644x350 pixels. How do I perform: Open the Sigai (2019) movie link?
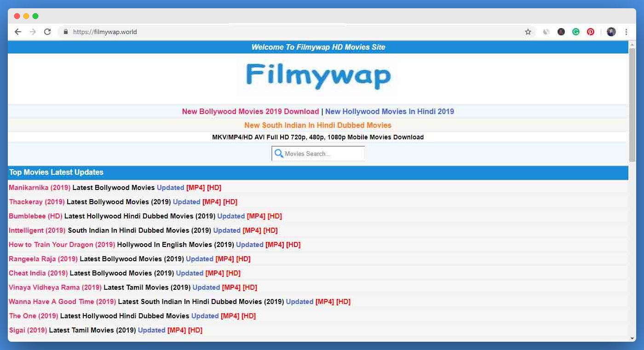click(28, 330)
